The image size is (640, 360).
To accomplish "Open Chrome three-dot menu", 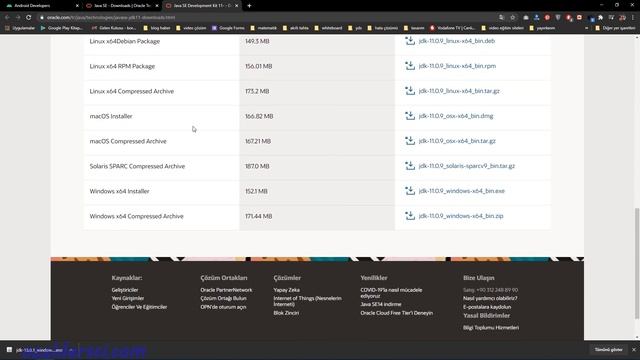I will pos(633,18).
